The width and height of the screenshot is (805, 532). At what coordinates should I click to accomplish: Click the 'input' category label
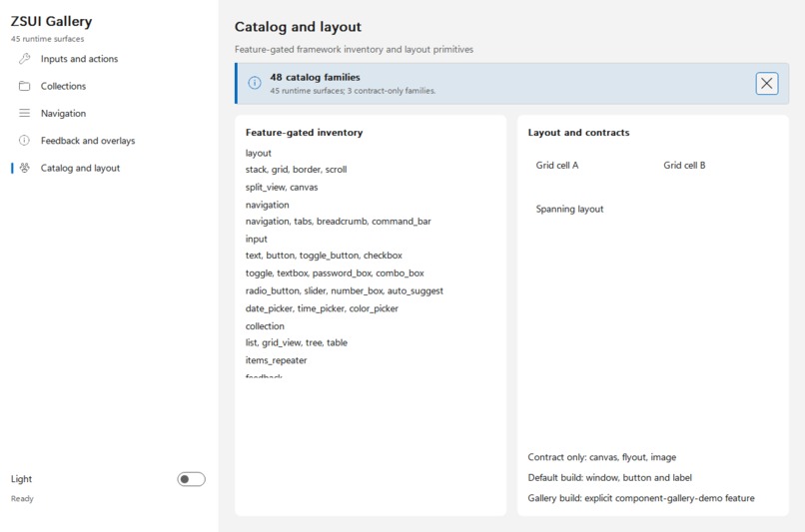(x=257, y=239)
